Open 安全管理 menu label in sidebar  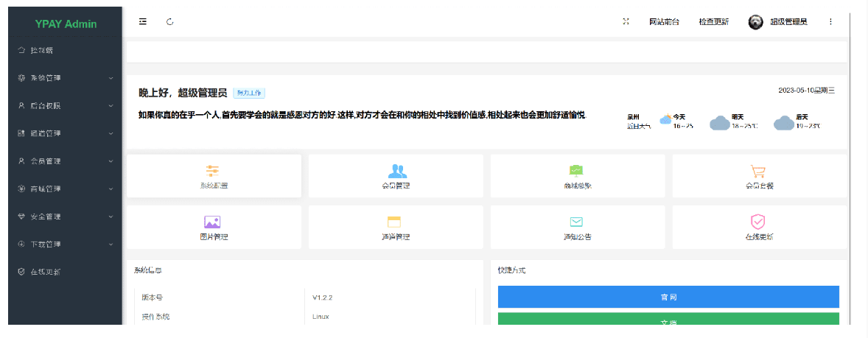[x=46, y=216]
